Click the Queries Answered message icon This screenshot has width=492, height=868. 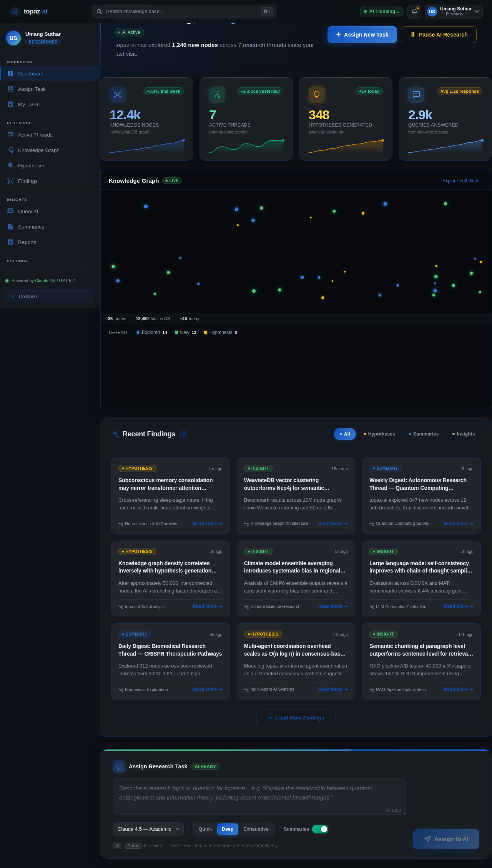point(416,95)
